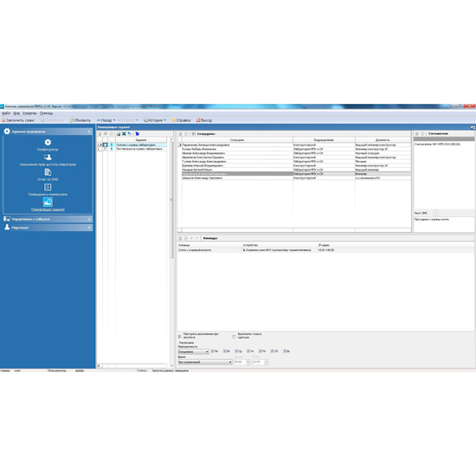The height and width of the screenshot is (476, 476).
Task: Open the Конфигуратор gear icon
Action: pos(48,143)
